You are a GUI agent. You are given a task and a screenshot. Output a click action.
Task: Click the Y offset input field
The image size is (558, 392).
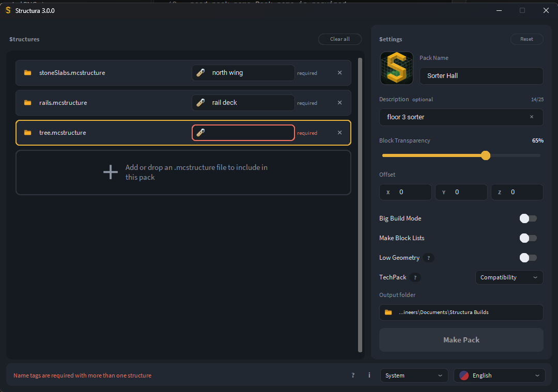pos(461,192)
